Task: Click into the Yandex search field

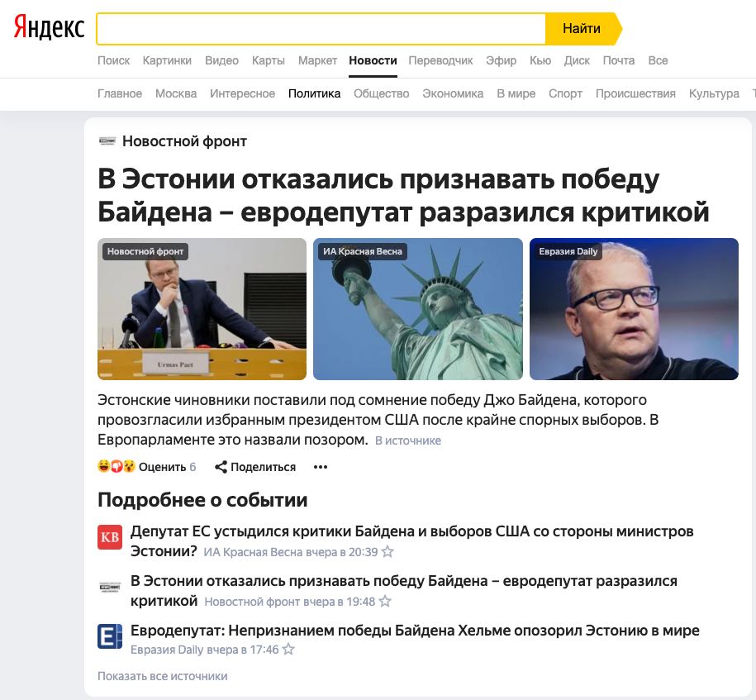Action: (x=321, y=29)
